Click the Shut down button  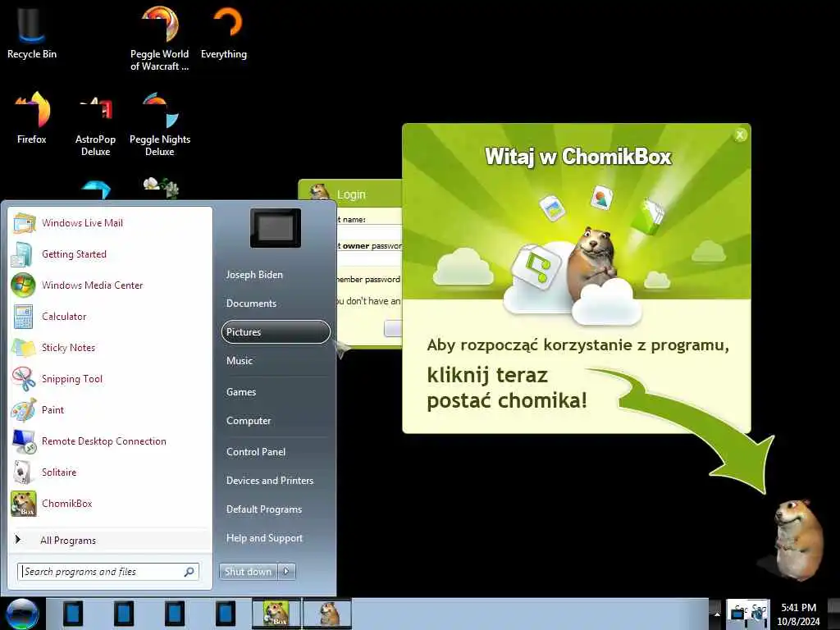[249, 572]
